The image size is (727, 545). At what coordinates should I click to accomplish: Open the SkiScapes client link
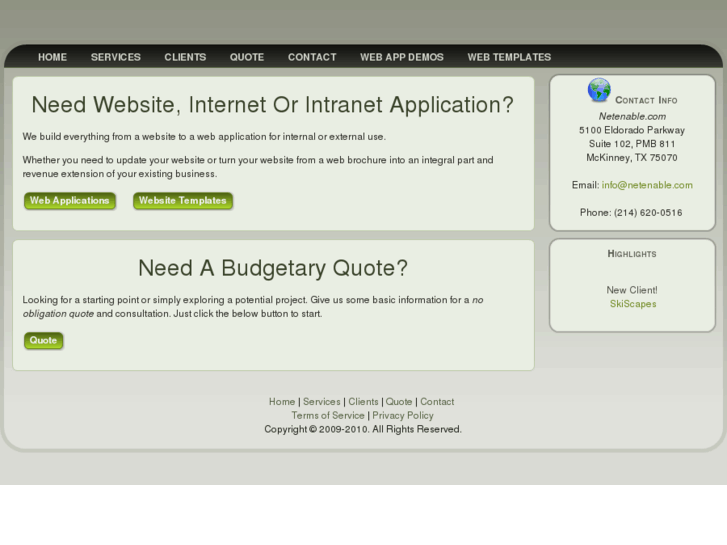[633, 304]
